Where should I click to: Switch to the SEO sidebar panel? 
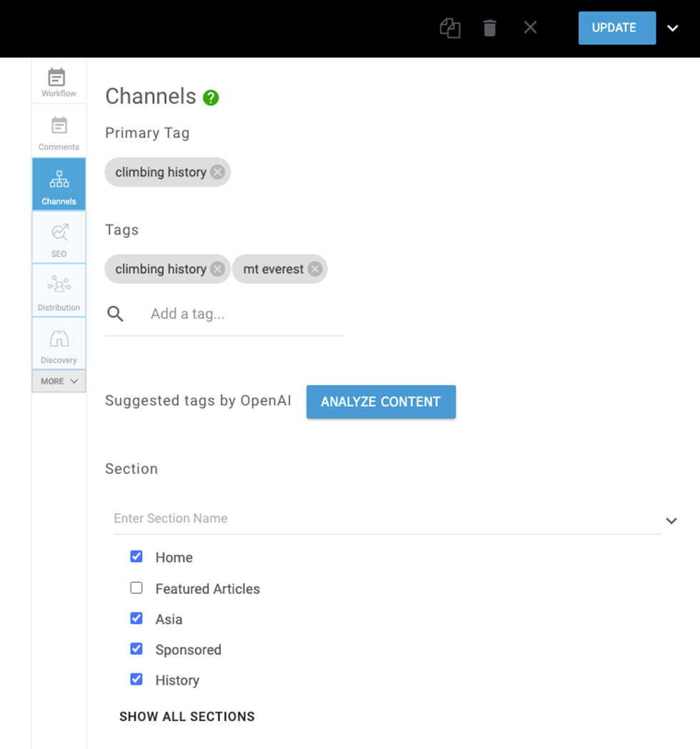click(59, 237)
